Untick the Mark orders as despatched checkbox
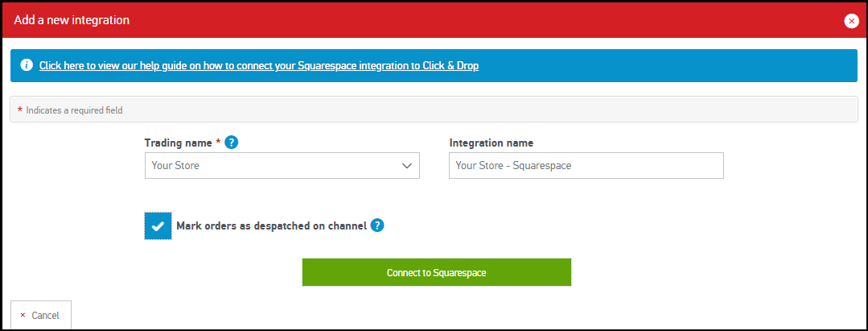 coord(158,226)
